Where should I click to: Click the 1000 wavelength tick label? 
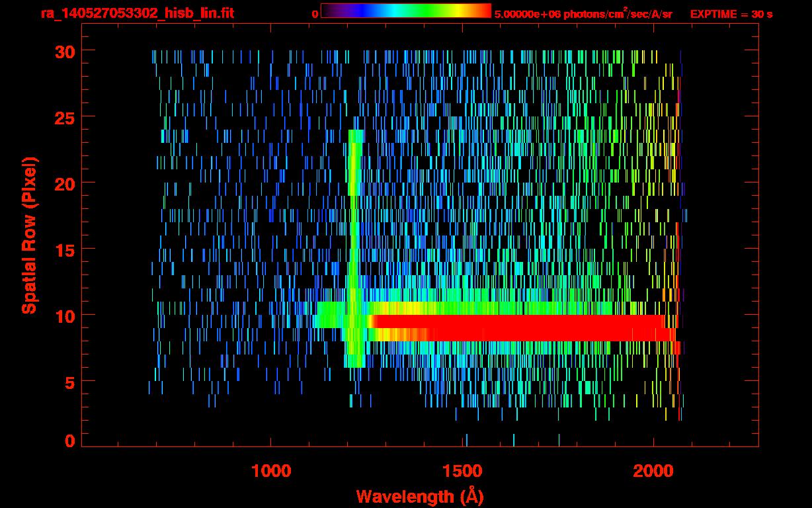coord(271,471)
